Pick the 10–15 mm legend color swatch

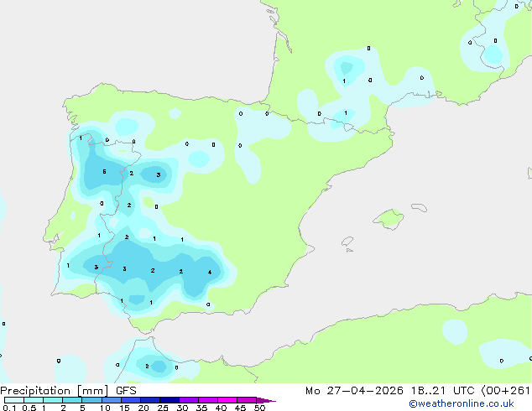pos(111,400)
